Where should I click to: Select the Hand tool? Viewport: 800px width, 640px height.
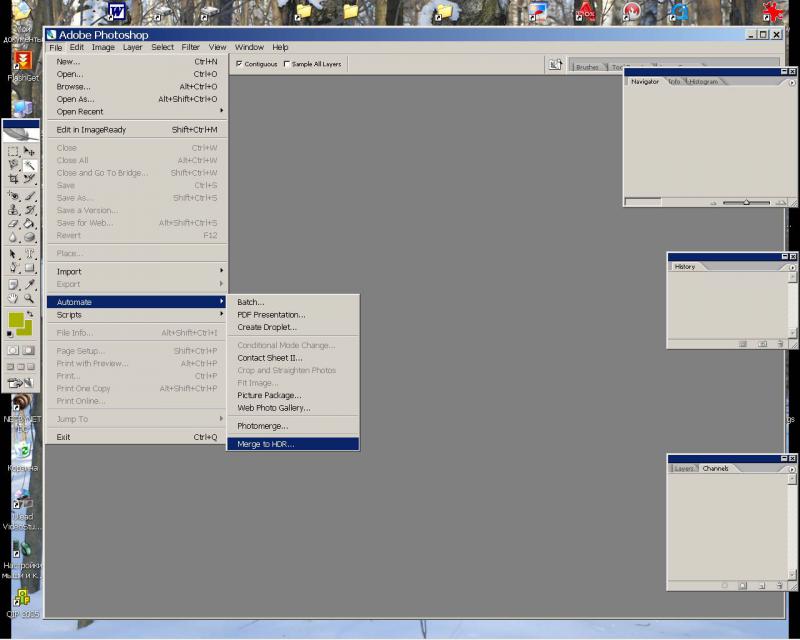[x=13, y=298]
